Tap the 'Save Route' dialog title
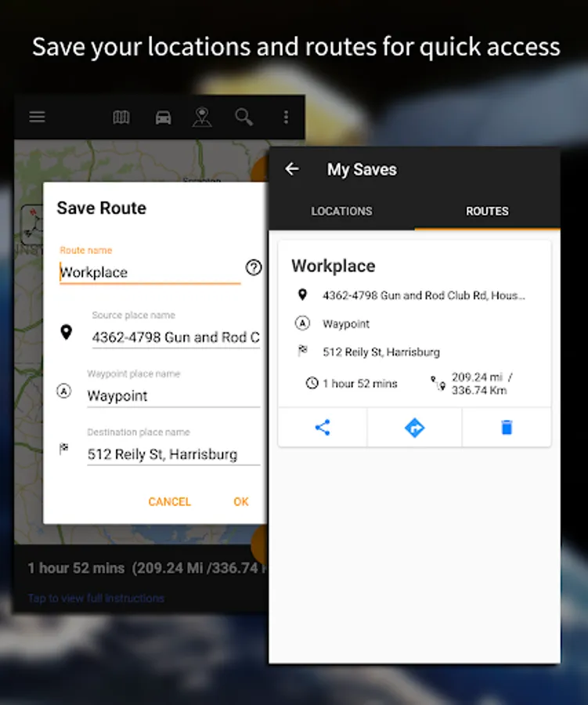The height and width of the screenshot is (705, 588). [102, 208]
